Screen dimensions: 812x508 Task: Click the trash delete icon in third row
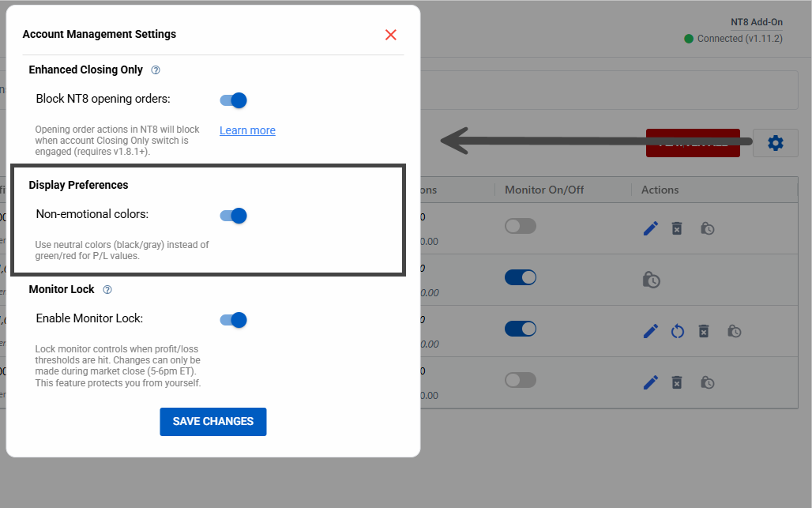click(x=703, y=331)
